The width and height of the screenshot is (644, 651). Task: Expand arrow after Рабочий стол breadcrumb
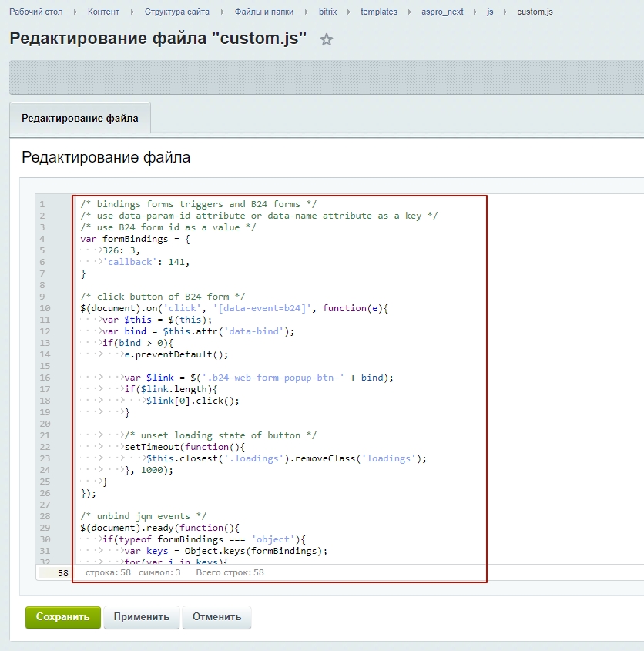point(76,12)
